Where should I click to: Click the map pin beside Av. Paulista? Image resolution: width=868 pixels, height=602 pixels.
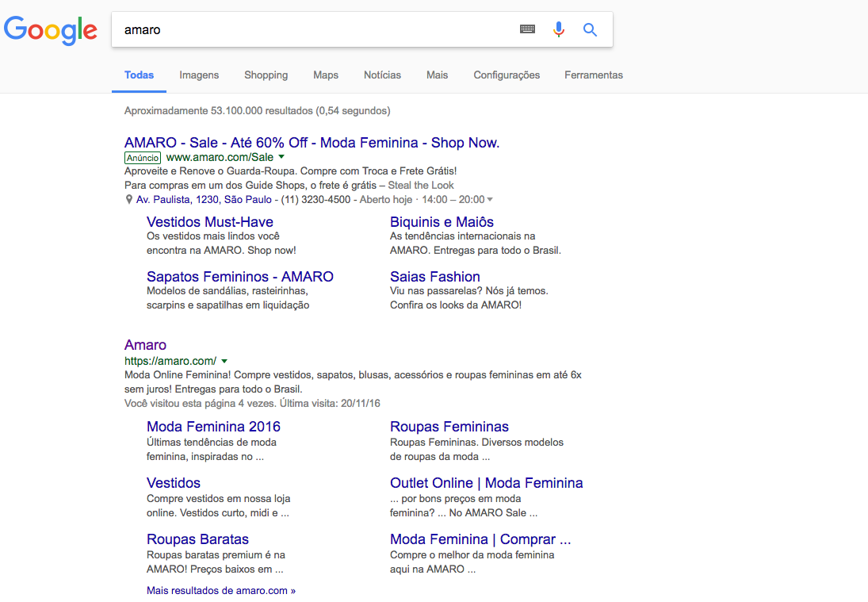pyautogui.click(x=129, y=199)
